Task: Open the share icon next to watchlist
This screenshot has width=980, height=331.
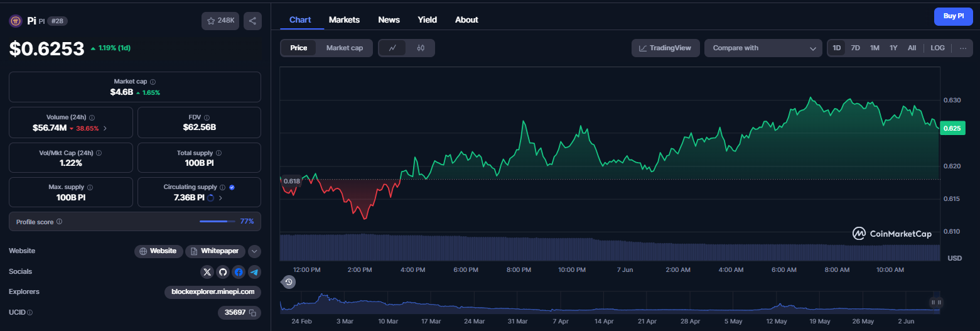Action: [252, 21]
